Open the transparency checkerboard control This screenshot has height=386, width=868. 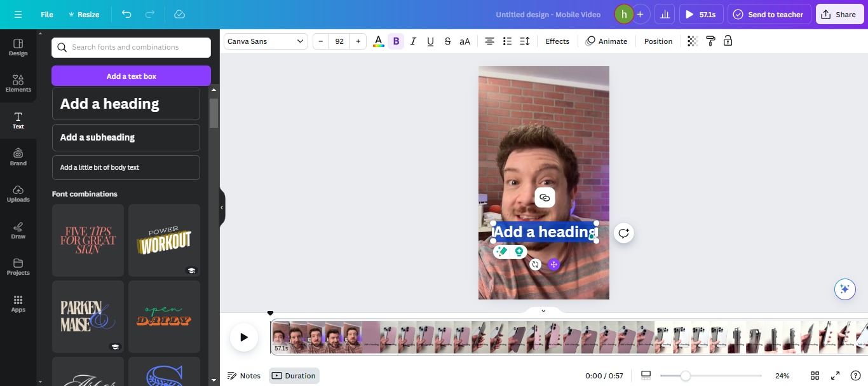pos(693,41)
